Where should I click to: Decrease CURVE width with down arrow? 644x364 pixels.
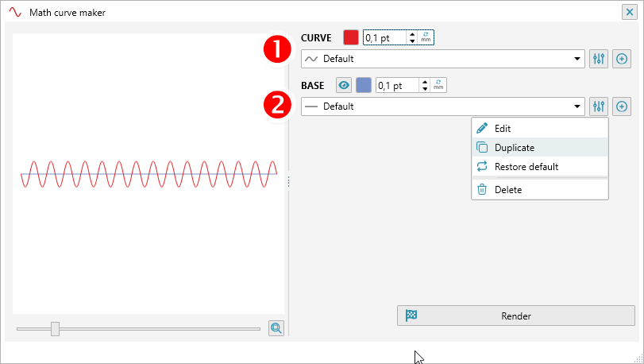[x=412, y=41]
